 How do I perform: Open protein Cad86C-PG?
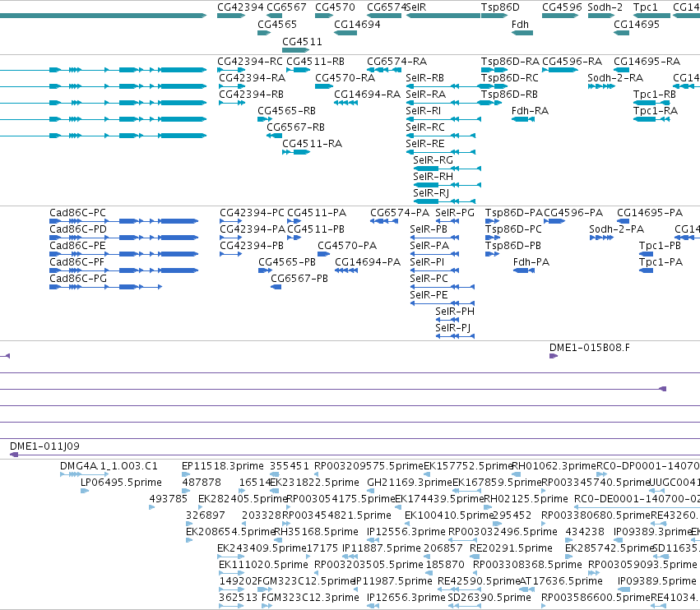pos(105,287)
